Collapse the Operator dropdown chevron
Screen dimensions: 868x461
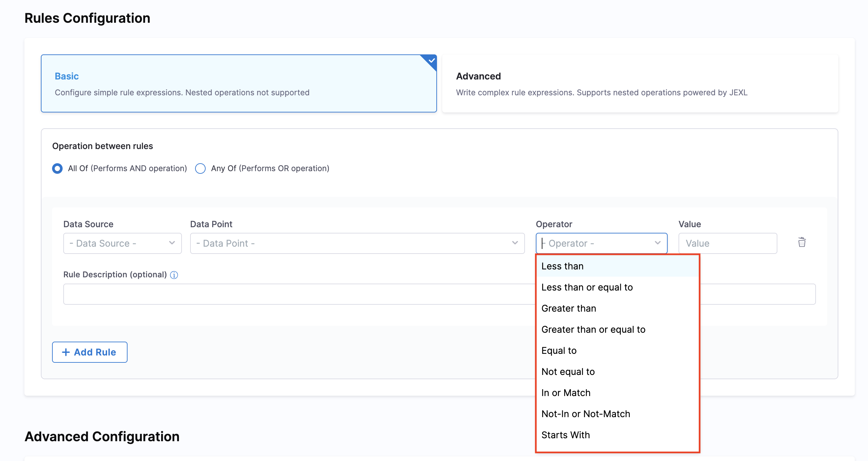pos(657,243)
